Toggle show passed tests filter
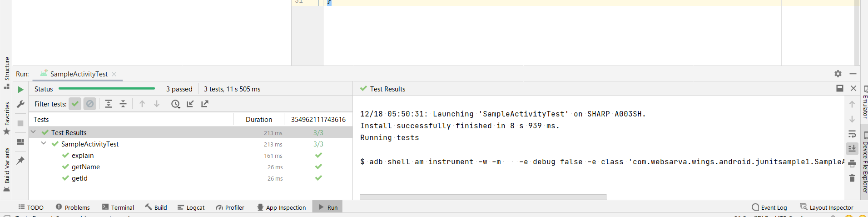Viewport: 868px width, 217px height. (75, 104)
